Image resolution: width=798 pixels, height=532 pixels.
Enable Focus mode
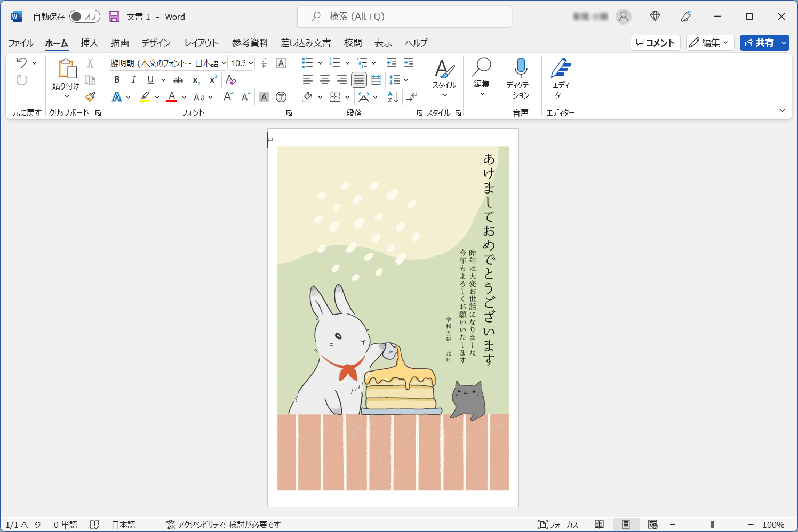click(558, 525)
